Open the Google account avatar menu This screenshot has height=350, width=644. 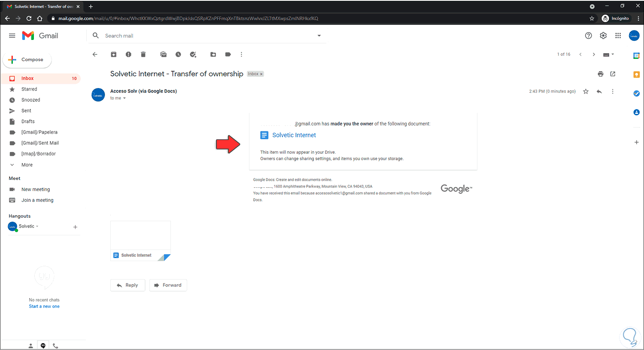point(634,36)
